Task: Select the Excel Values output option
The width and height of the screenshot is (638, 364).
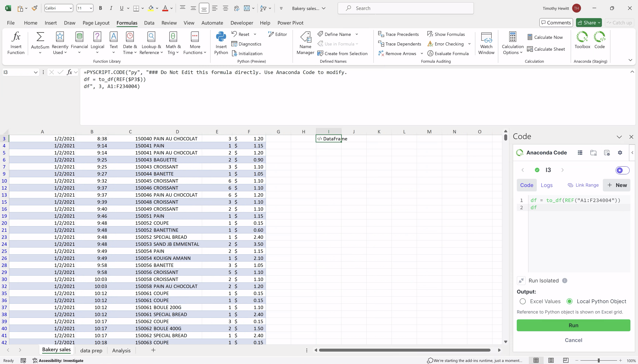Action: [x=523, y=301]
